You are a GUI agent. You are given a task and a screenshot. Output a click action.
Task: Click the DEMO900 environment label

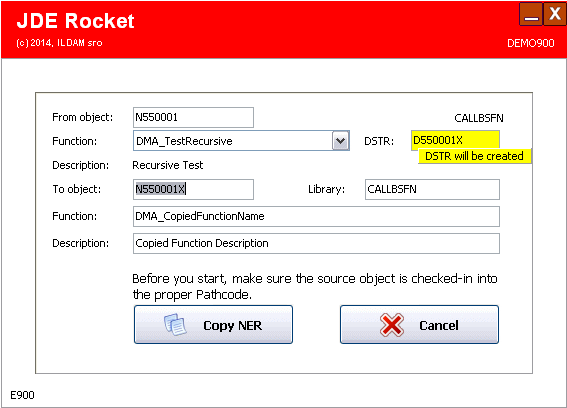(x=530, y=43)
